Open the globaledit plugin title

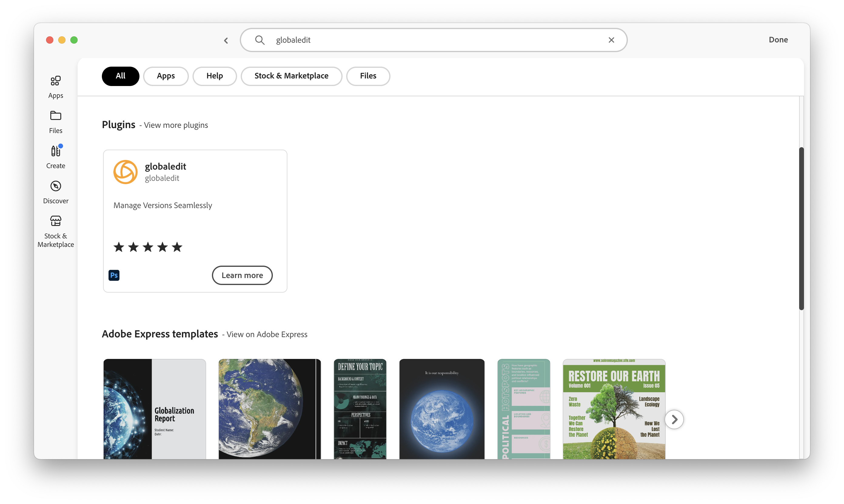166,166
